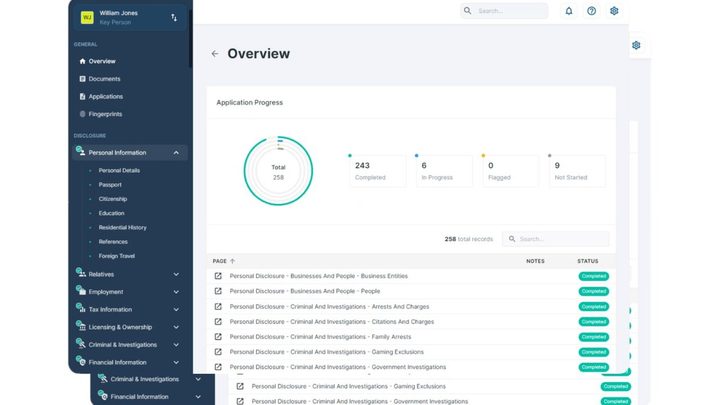Click the Overview home icon in sidebar
Viewport: 720px width, 405px height.
click(x=82, y=61)
